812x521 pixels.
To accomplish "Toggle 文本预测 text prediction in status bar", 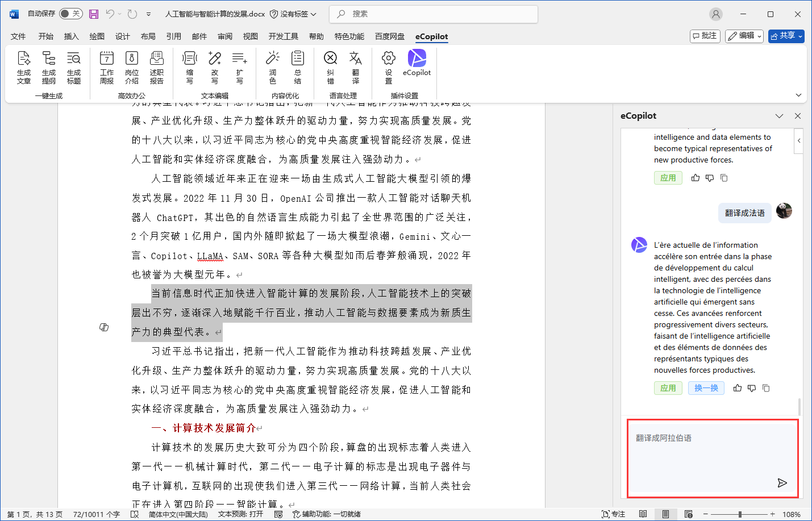I will (240, 514).
